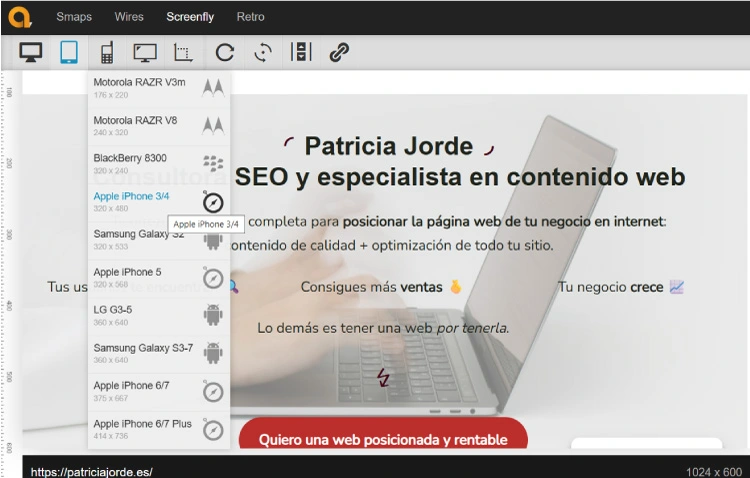Click the rotate screen icon
This screenshot has width=750, height=478.
click(263, 52)
